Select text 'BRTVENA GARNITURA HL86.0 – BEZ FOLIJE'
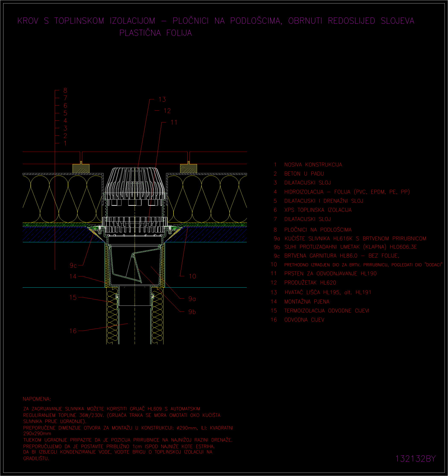 342,256
